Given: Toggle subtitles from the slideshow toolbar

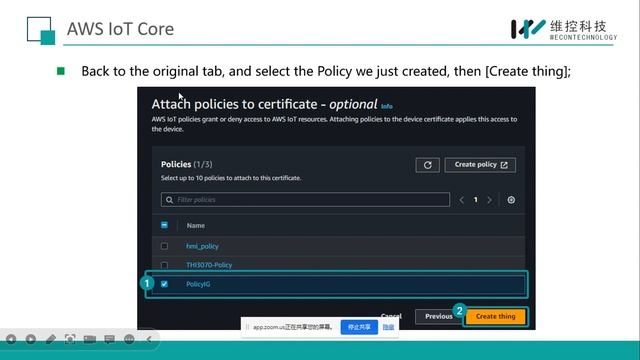Looking at the screenshot, I should tap(90, 339).
